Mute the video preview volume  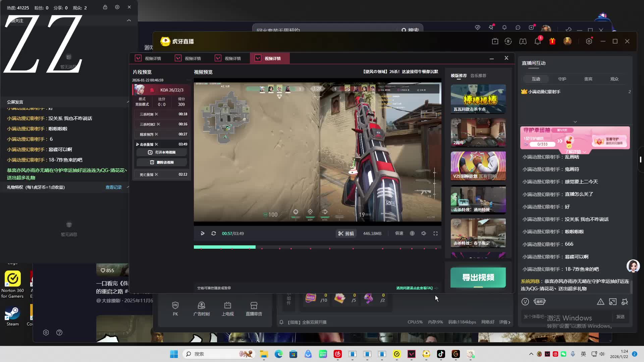coord(424,233)
